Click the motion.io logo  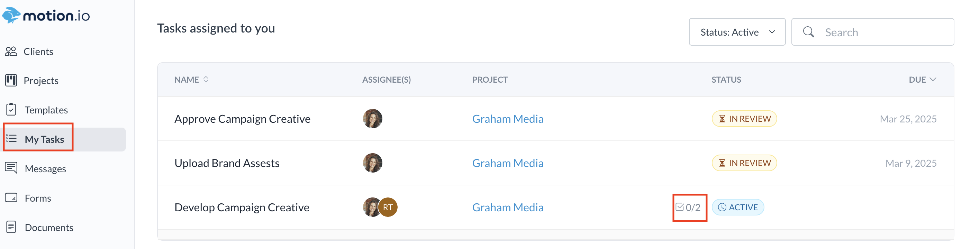46,16
